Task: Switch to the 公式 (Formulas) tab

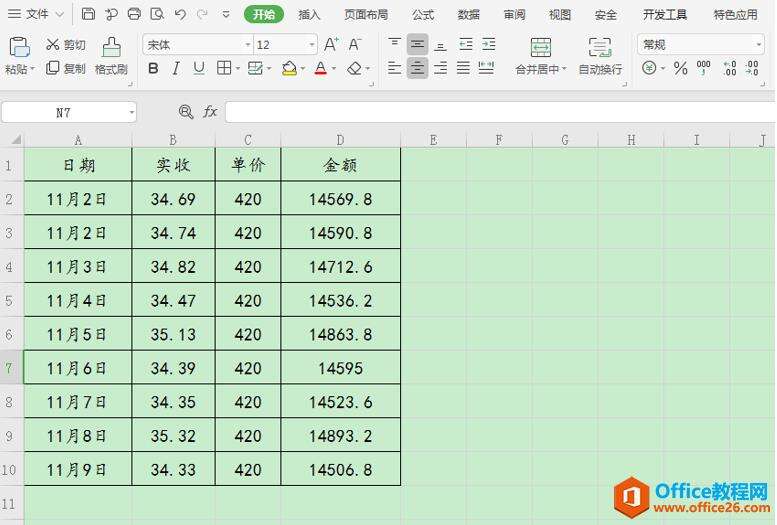Action: coord(423,15)
